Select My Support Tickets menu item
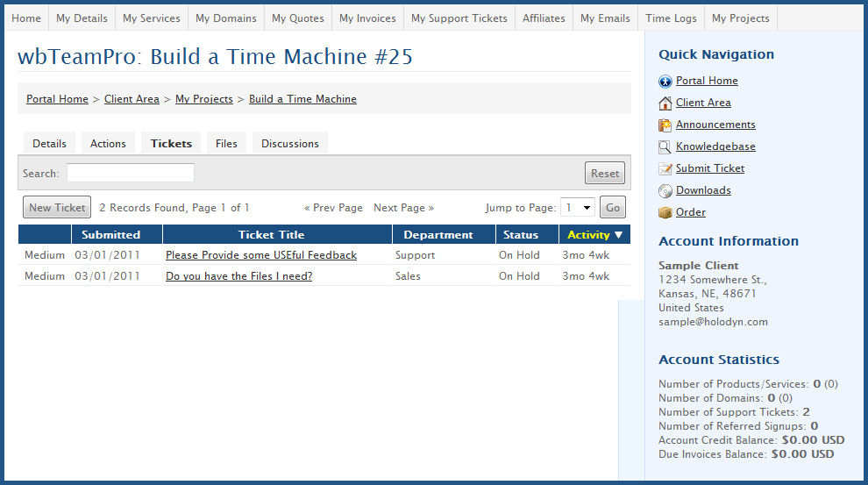This screenshot has width=868, height=485. click(459, 18)
